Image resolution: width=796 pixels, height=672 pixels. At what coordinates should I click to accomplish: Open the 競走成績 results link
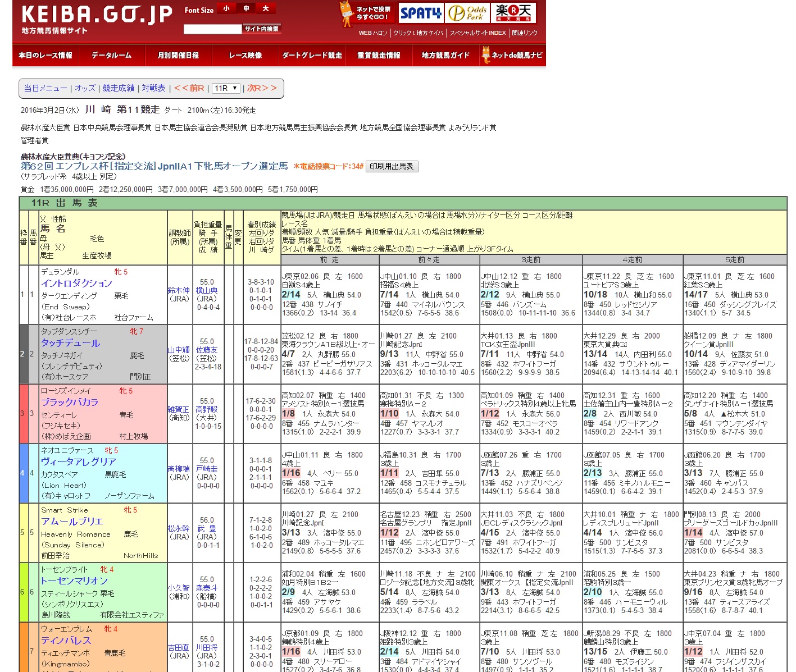(119, 88)
